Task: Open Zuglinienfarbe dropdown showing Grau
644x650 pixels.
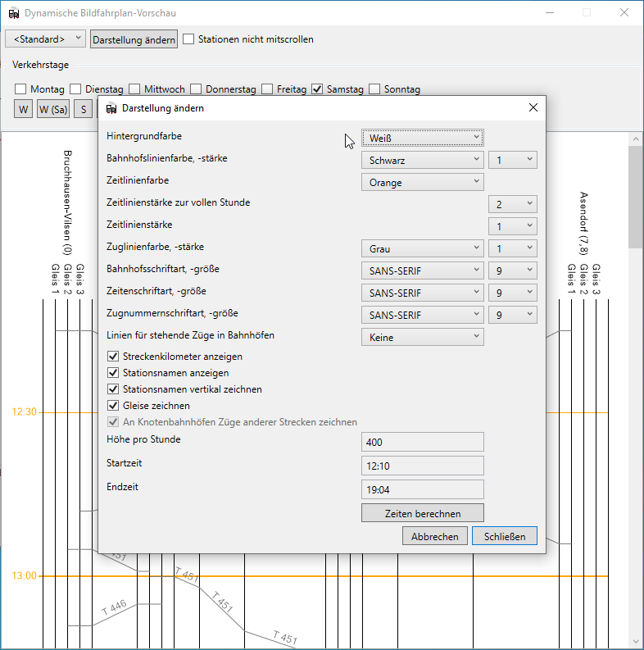Action: pos(422,248)
